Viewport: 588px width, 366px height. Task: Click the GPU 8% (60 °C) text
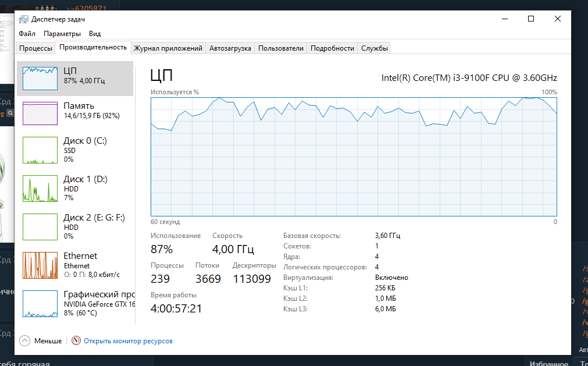tap(80, 312)
